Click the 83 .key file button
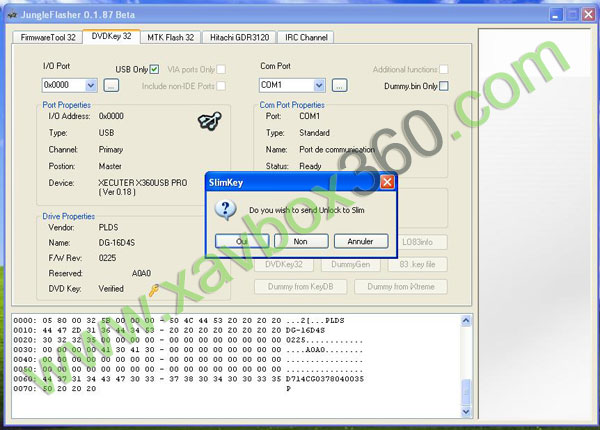Image resolution: width=600 pixels, height=430 pixels. coord(417,264)
